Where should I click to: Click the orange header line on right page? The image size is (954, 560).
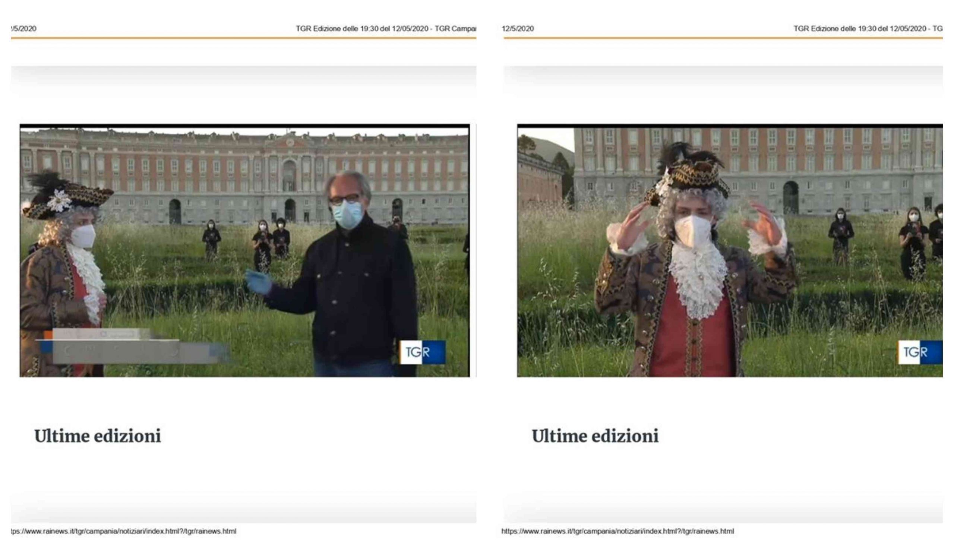[722, 38]
